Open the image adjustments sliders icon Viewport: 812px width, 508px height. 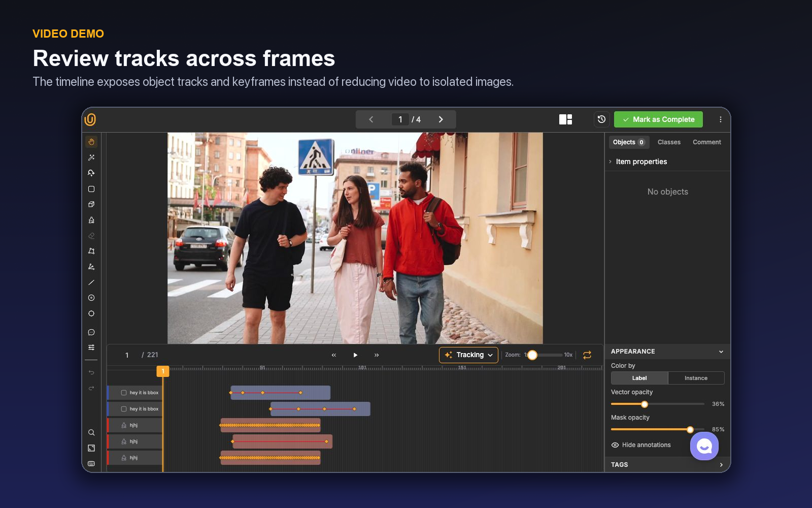coord(91,347)
